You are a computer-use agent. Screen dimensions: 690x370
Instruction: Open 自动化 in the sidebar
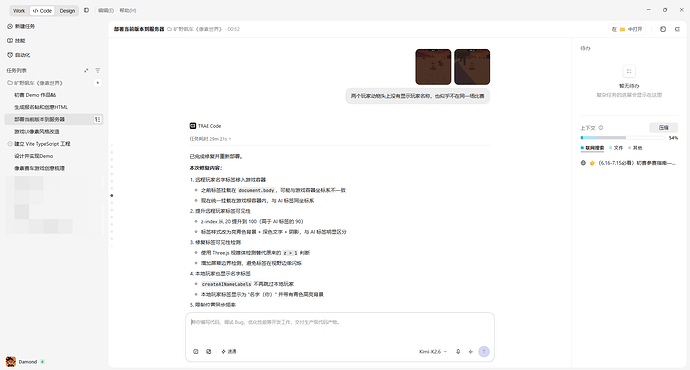pos(19,55)
